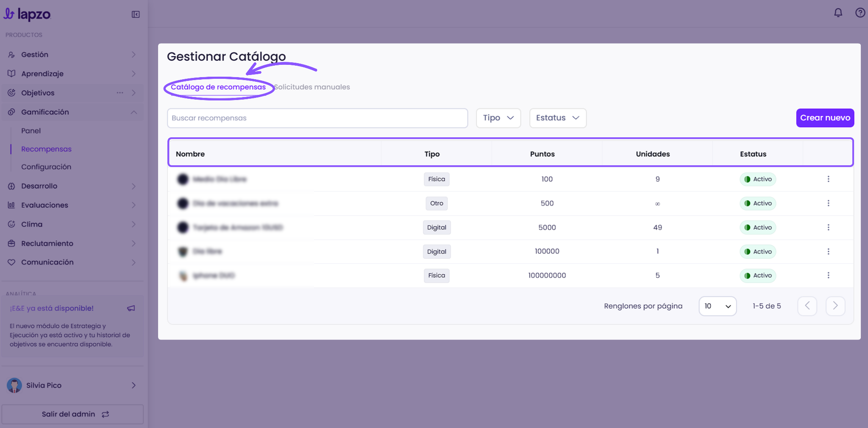Open the notifications bell

(x=838, y=13)
